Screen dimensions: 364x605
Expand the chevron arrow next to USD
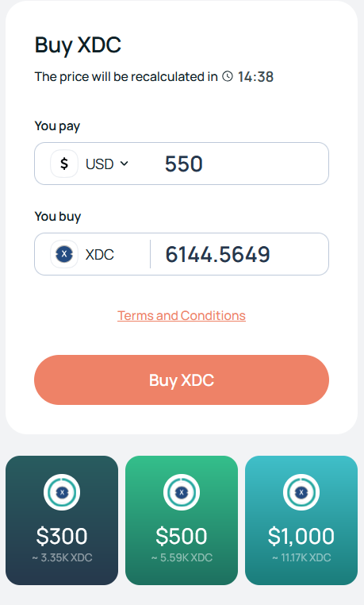point(124,164)
